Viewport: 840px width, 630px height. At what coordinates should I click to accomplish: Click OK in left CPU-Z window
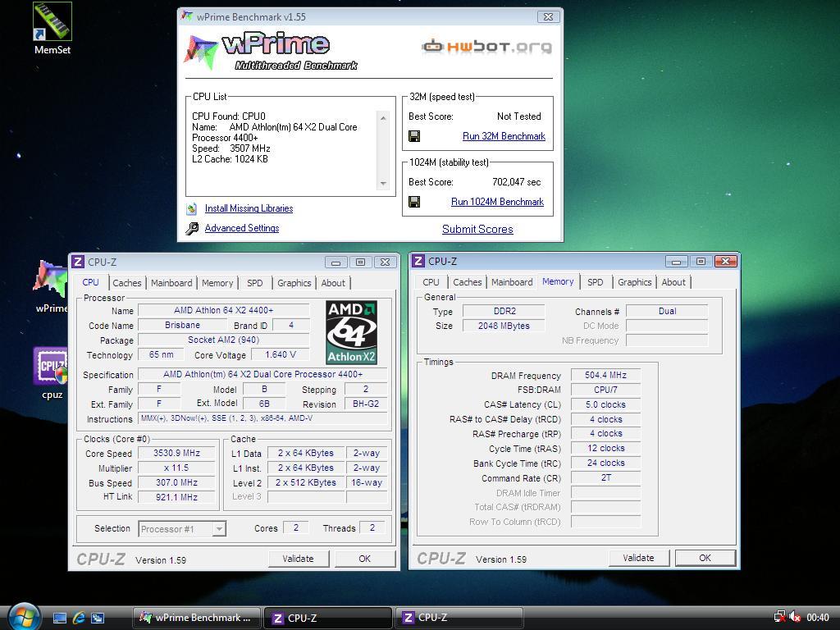365,559
